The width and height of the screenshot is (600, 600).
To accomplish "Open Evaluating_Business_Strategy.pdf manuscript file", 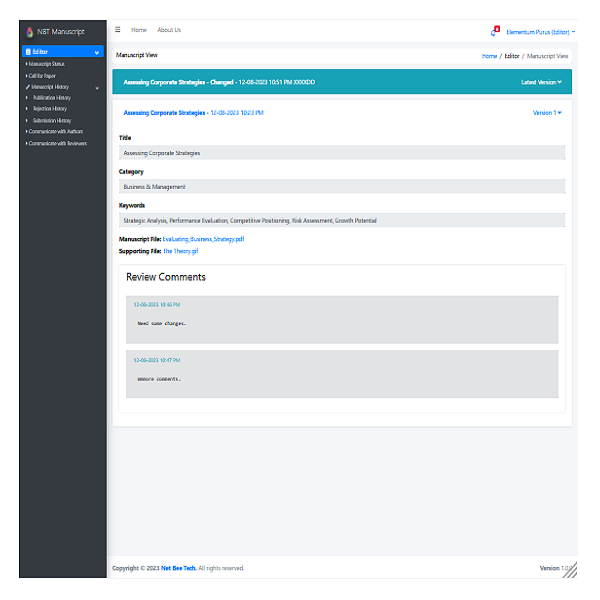I will tap(203, 239).
